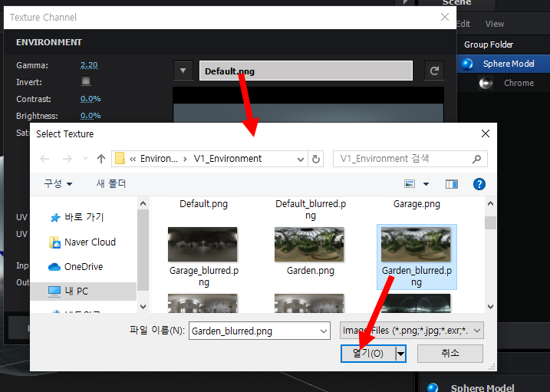Select 내 PC in the navigation pane

point(84,291)
